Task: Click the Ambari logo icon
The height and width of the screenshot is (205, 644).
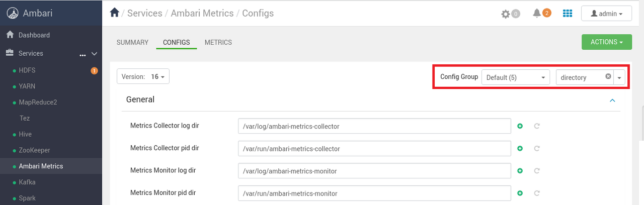Action: point(13,14)
